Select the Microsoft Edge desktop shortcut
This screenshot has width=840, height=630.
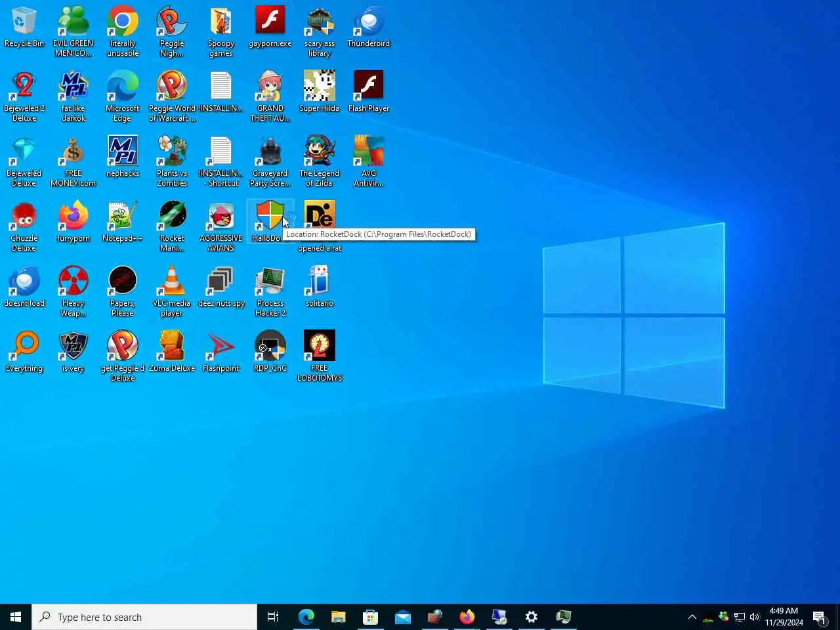coord(123,96)
